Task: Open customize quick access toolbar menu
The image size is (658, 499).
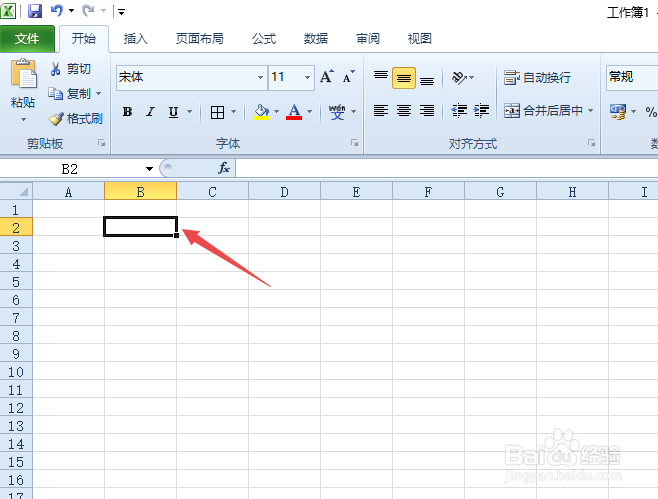Action: click(121, 12)
